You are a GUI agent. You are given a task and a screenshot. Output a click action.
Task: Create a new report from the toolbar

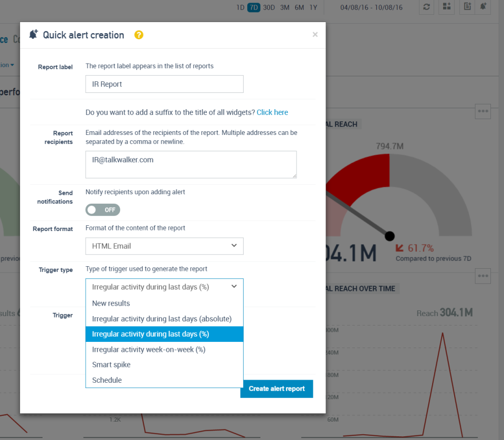467,7
